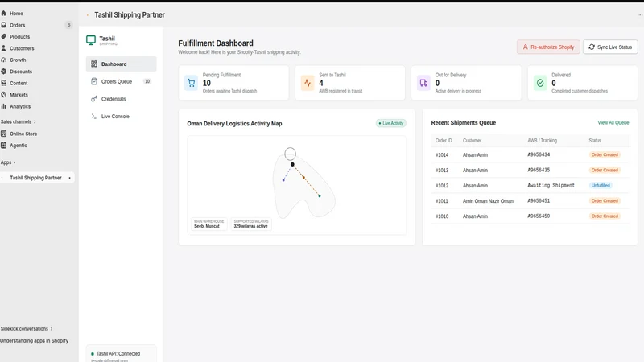The height and width of the screenshot is (362, 644).
Task: Click order #1014 in shipments queue
Action: click(x=442, y=155)
